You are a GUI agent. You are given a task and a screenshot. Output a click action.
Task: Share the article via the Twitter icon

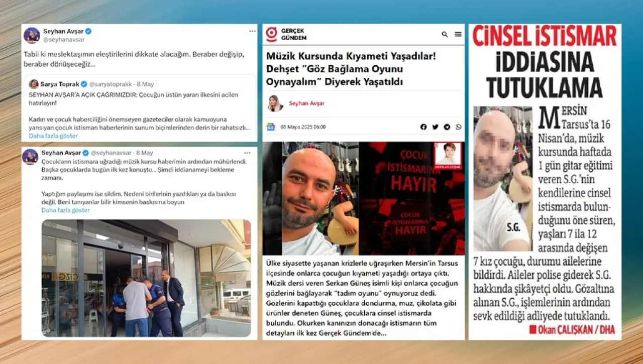point(435,127)
